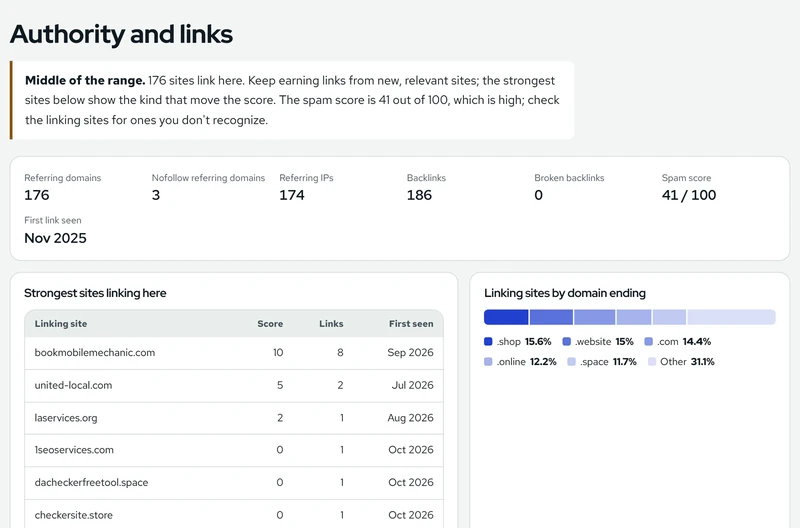
Task: Click the .online legend color swatch
Action: coord(488,362)
